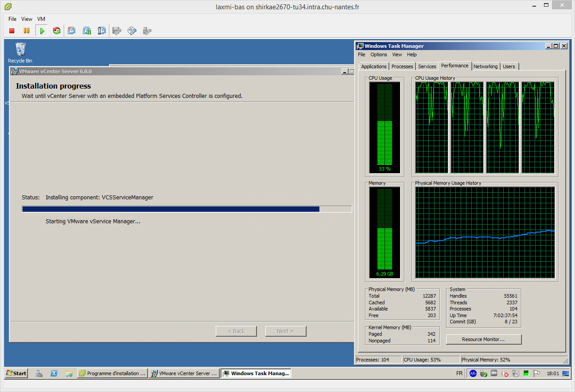Screen dimensions: 575x392
Task: Select the Recycle Bin desktop icon
Action: click(x=20, y=53)
